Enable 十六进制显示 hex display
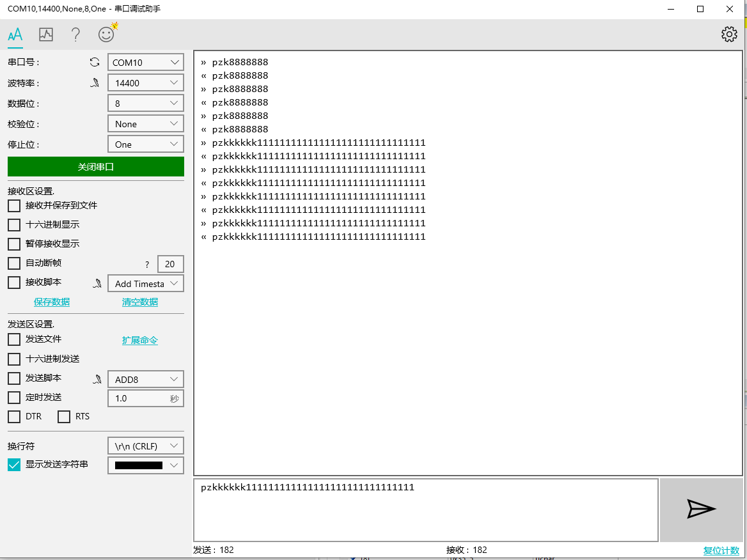 tap(13, 224)
